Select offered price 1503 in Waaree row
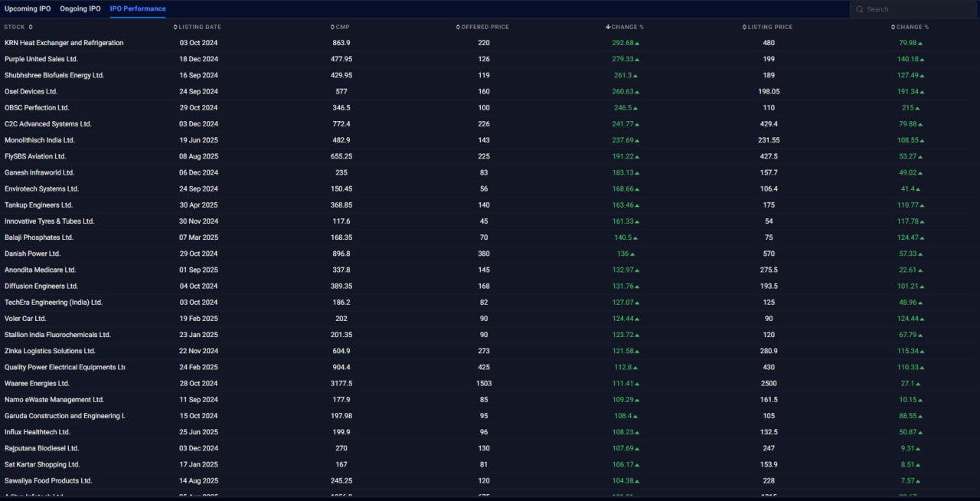980x501 pixels. pyautogui.click(x=484, y=383)
